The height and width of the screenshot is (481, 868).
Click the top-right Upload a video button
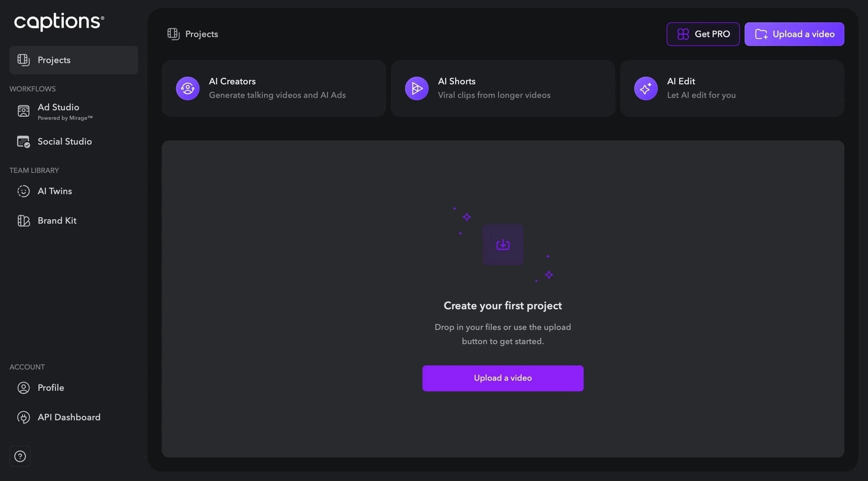coord(794,34)
